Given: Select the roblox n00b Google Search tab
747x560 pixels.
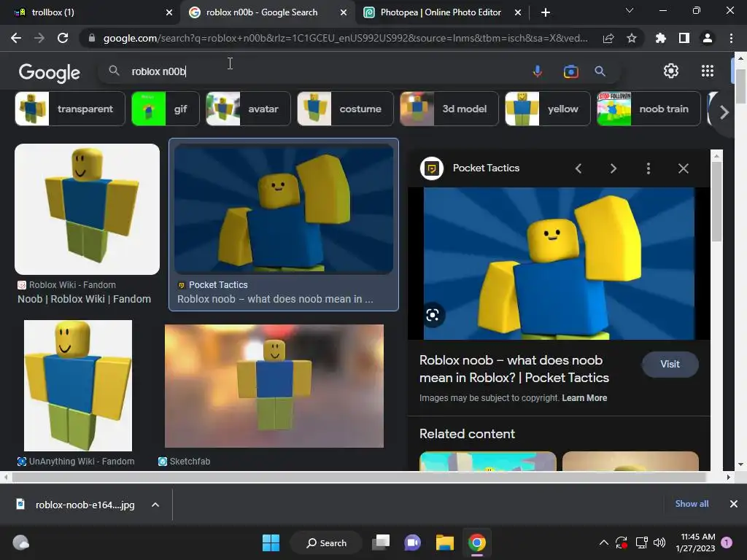Looking at the screenshot, I should (261, 12).
